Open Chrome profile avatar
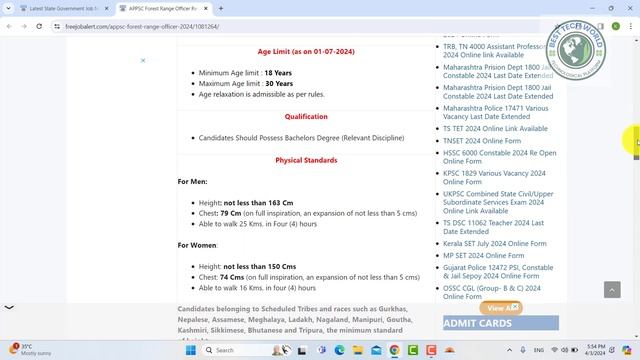 [x=616, y=26]
